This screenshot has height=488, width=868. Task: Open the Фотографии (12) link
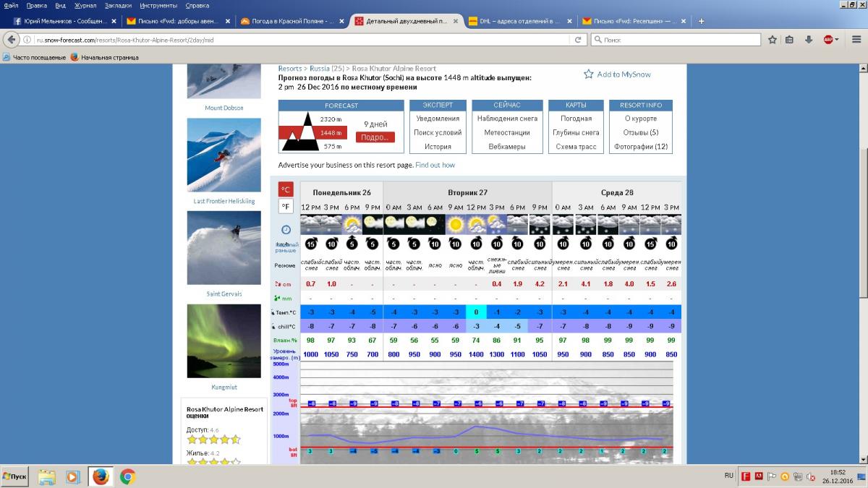click(x=641, y=147)
